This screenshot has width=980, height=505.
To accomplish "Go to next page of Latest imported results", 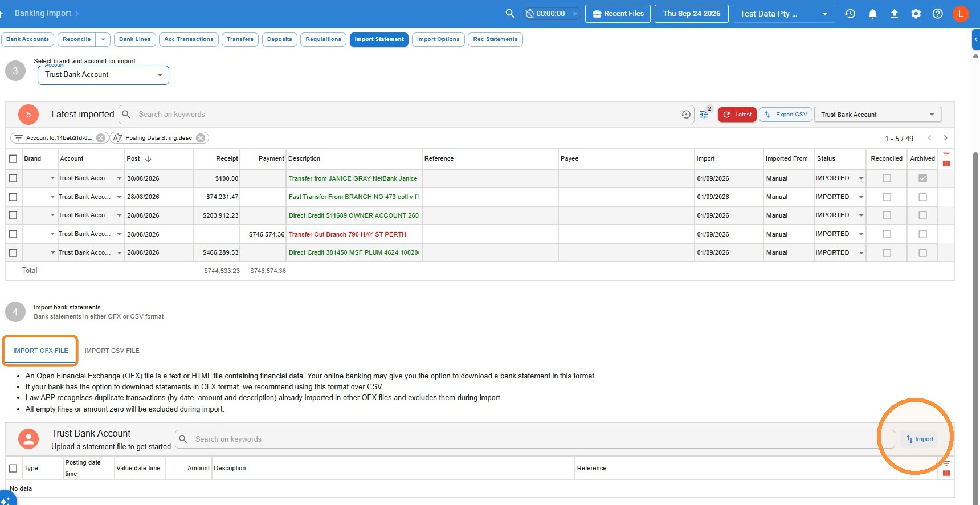I will (x=945, y=138).
